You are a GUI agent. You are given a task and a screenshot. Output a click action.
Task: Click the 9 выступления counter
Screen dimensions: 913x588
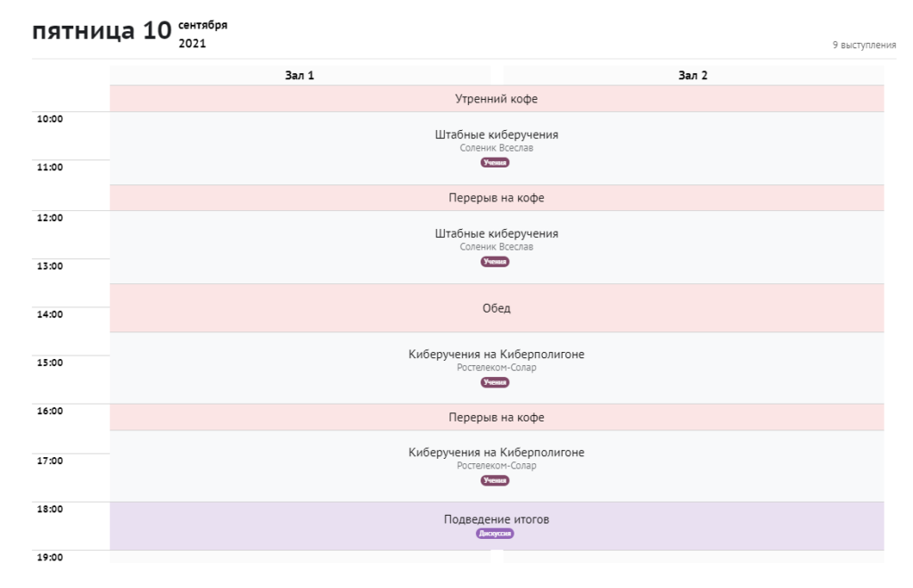point(863,45)
